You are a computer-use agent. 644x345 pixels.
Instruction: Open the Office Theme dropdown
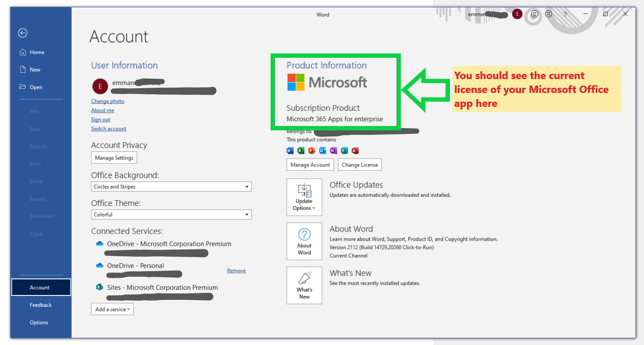tap(171, 215)
